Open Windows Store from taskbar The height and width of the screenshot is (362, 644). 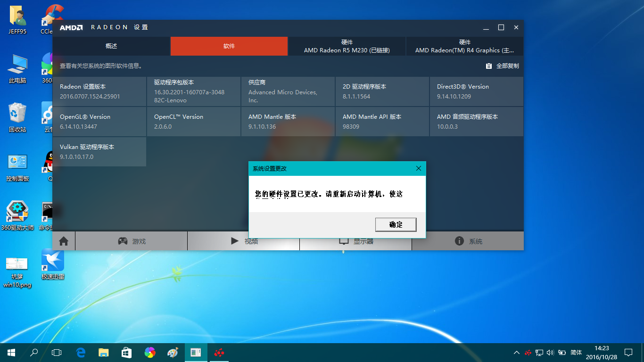[126, 353]
